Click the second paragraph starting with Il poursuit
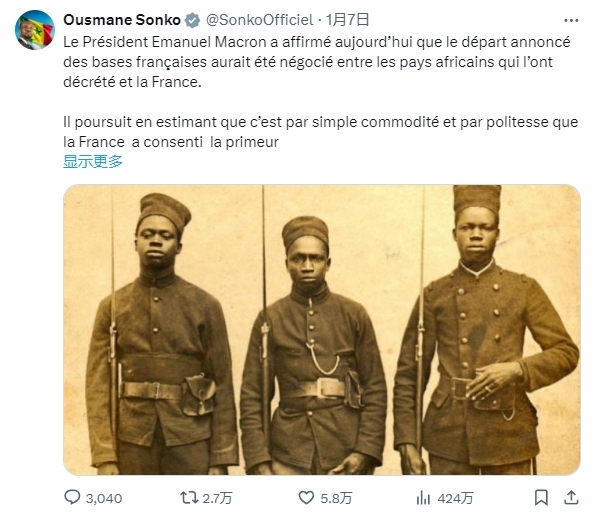This screenshot has height=520, width=597. click(x=321, y=132)
